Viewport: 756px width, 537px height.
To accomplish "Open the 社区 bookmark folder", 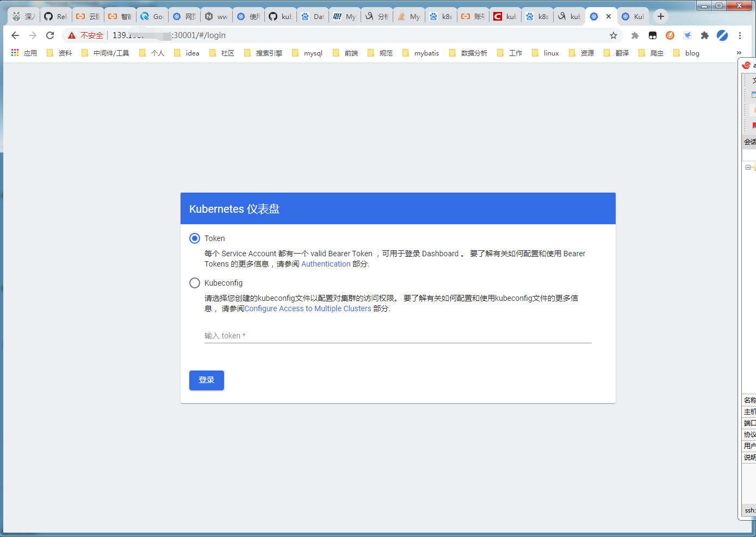I will point(222,53).
